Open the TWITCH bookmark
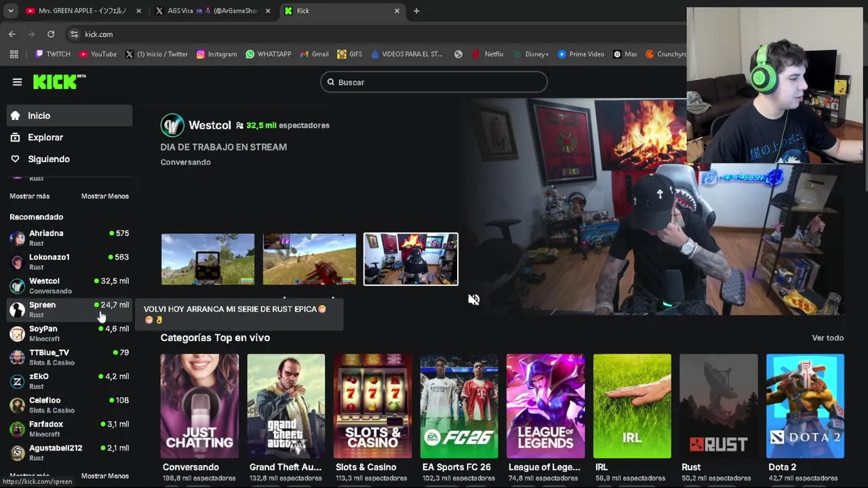This screenshot has width=868, height=488. (x=53, y=54)
